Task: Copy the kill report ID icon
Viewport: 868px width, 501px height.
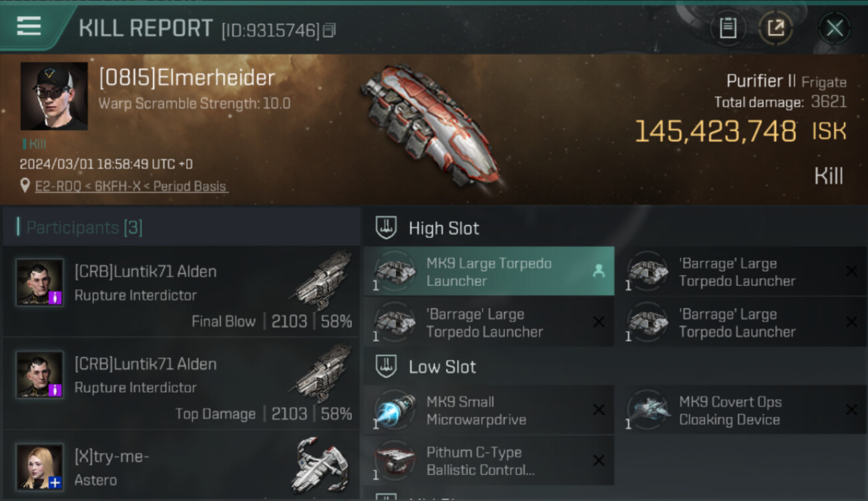Action: point(329,30)
